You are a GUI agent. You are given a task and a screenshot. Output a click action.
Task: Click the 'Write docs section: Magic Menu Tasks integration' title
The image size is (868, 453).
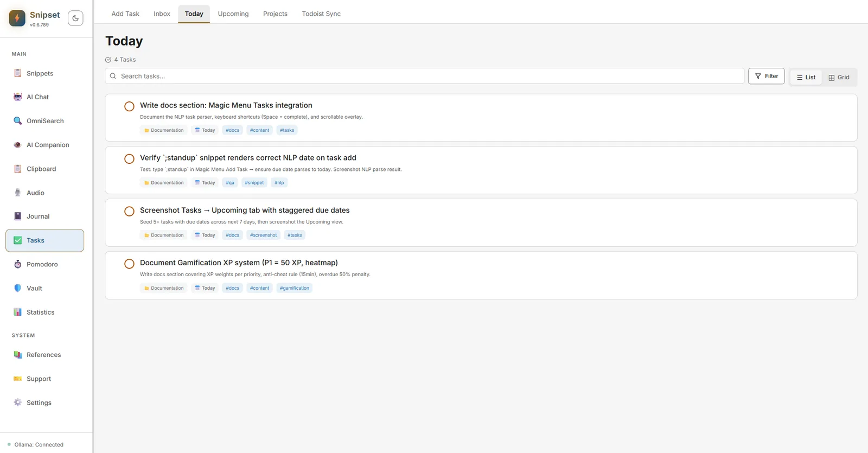coord(226,105)
